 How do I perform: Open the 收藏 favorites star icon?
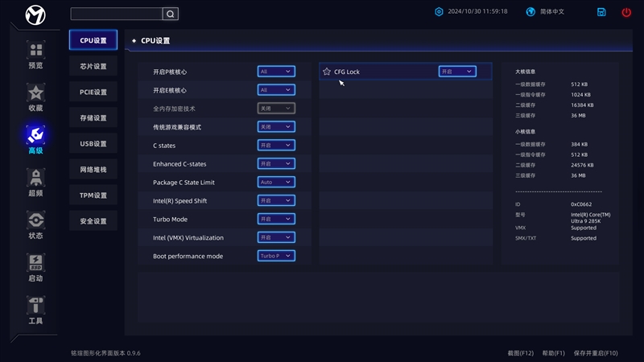[x=35, y=94]
